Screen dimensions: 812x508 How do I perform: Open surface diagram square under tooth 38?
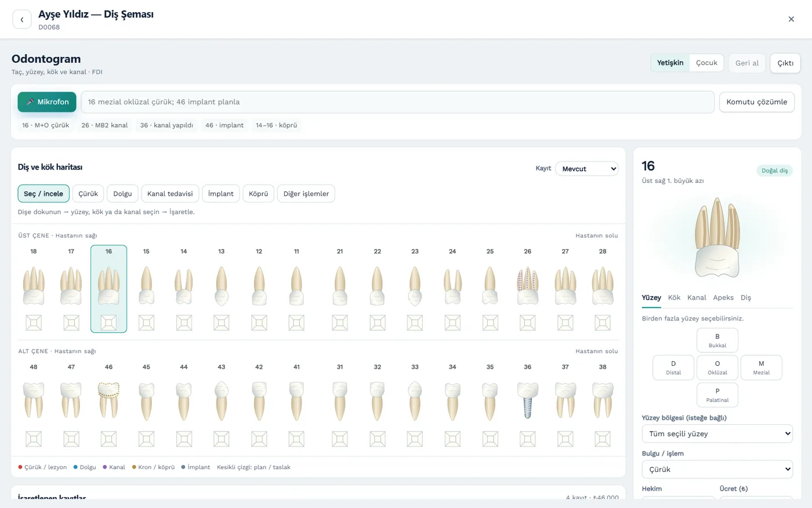coord(603,439)
